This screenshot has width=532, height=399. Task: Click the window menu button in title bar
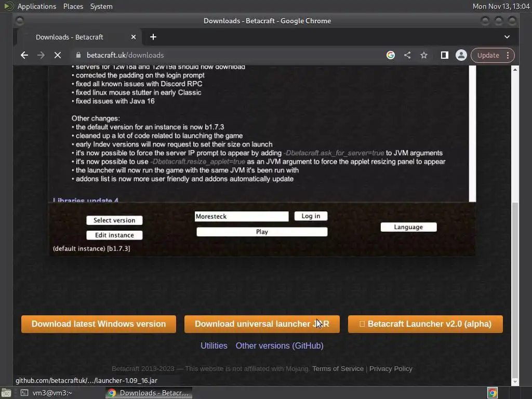20,21
